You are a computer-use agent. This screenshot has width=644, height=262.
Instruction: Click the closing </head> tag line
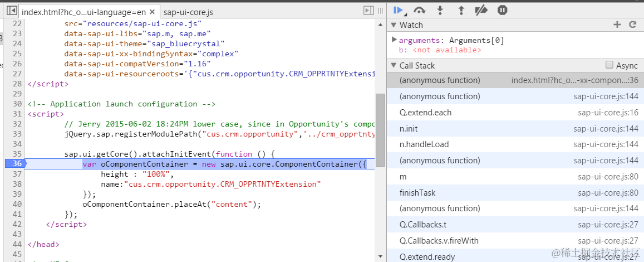43,244
